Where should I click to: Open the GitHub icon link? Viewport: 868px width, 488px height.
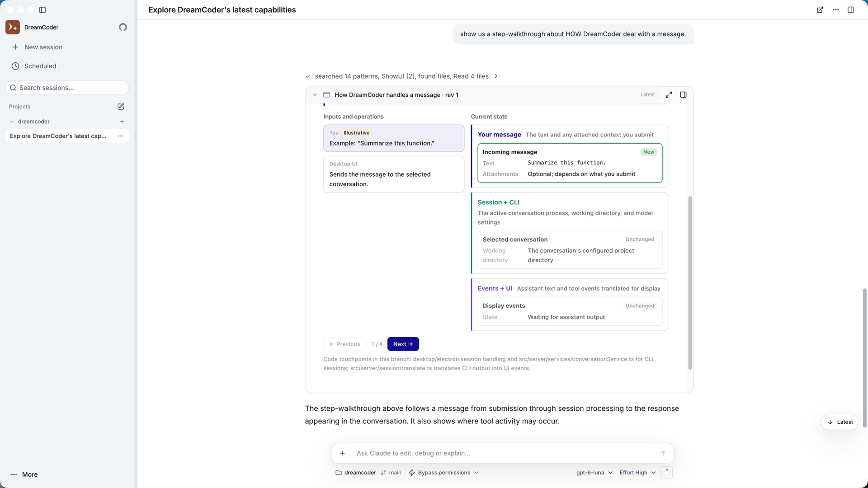123,27
